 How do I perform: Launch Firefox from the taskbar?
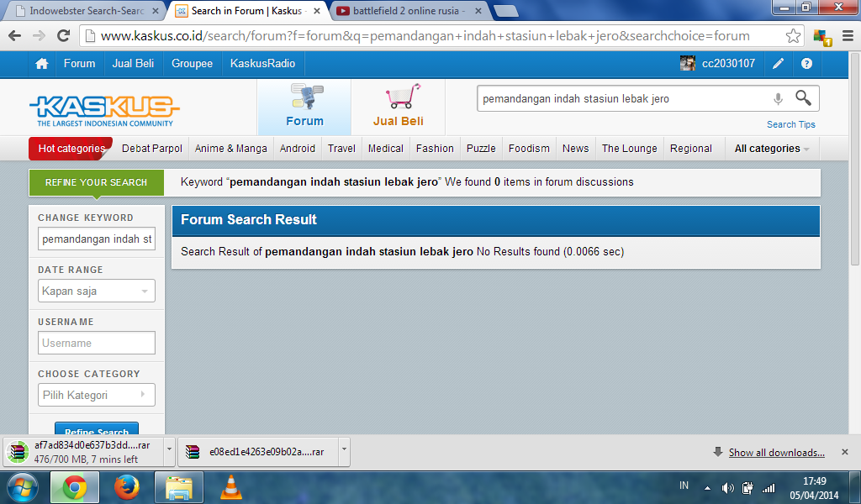coord(126,487)
